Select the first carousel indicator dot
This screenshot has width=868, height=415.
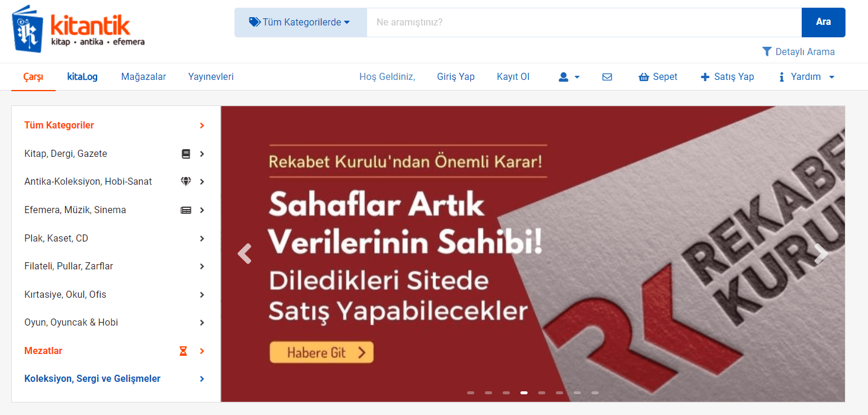pyautogui.click(x=471, y=393)
